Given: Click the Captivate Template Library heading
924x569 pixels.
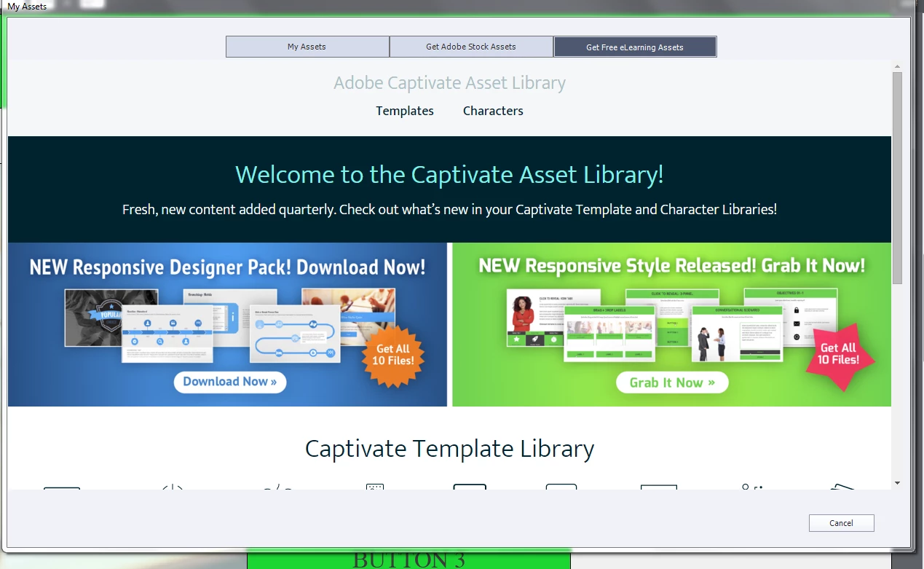Looking at the screenshot, I should tap(449, 449).
